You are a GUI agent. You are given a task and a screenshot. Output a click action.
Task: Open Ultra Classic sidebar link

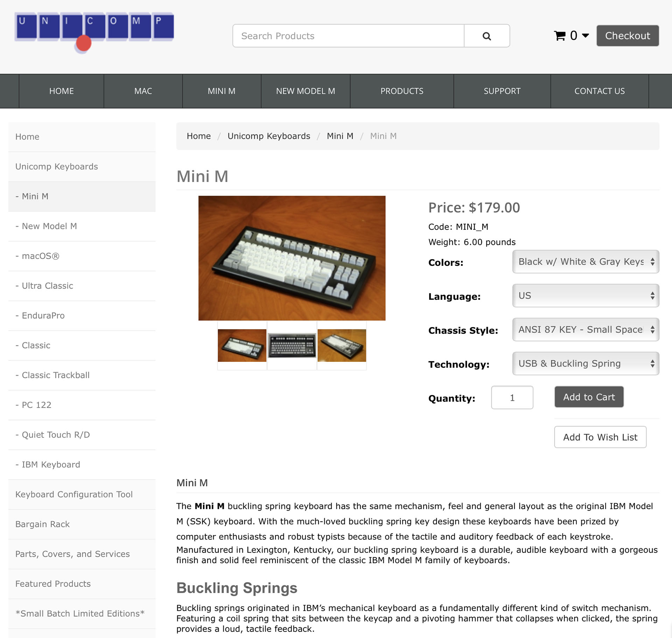[82, 286]
